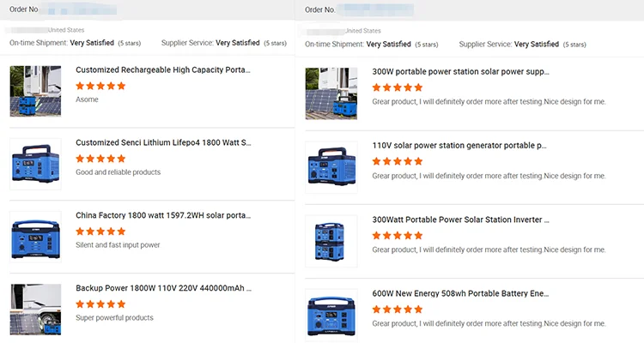
Task: Click the star rating under the Asome review product
Action: (100, 86)
